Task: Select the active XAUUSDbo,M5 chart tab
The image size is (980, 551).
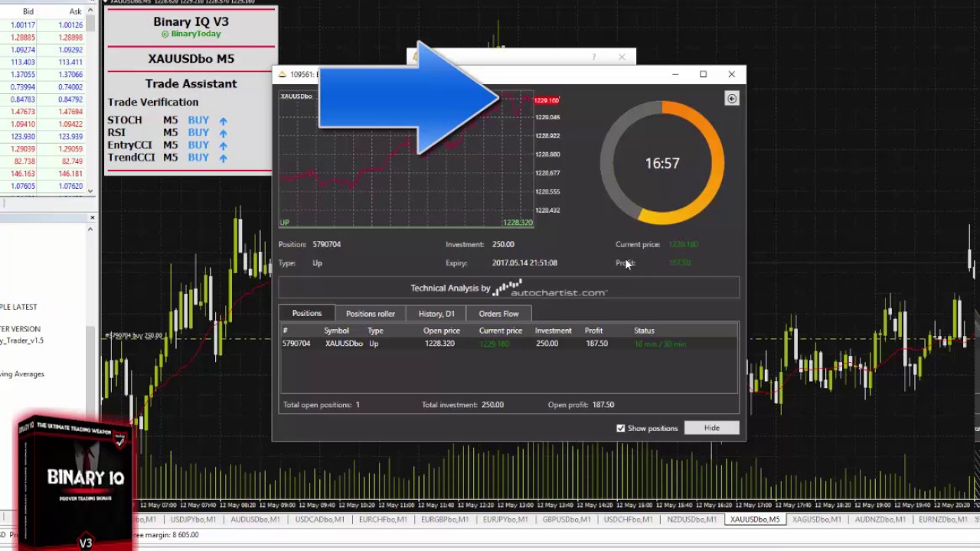Action: (x=754, y=520)
